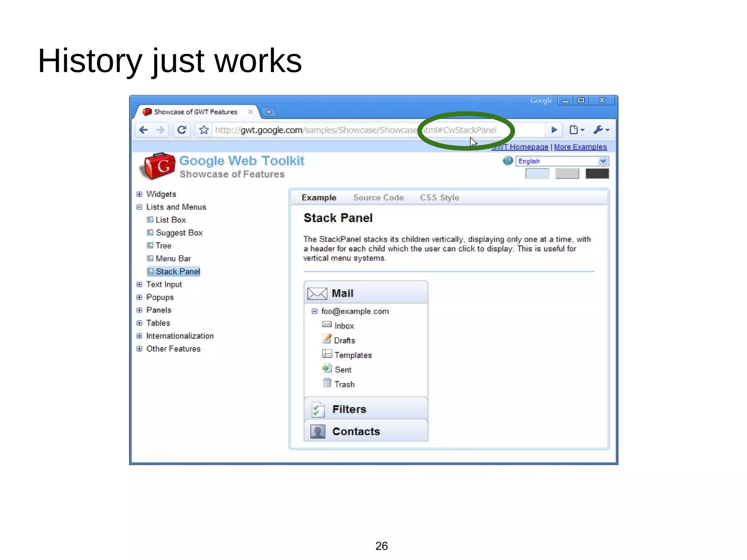Open the Contacts stack header

pyautogui.click(x=366, y=431)
